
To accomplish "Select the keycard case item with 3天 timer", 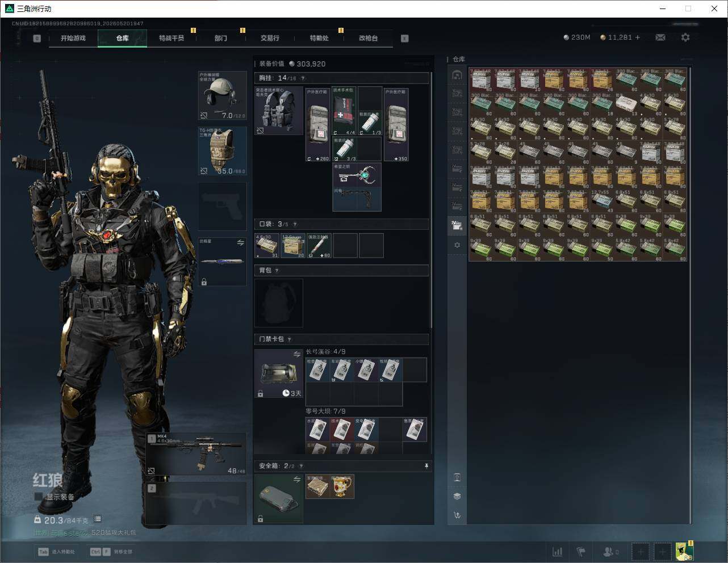I will tap(278, 373).
